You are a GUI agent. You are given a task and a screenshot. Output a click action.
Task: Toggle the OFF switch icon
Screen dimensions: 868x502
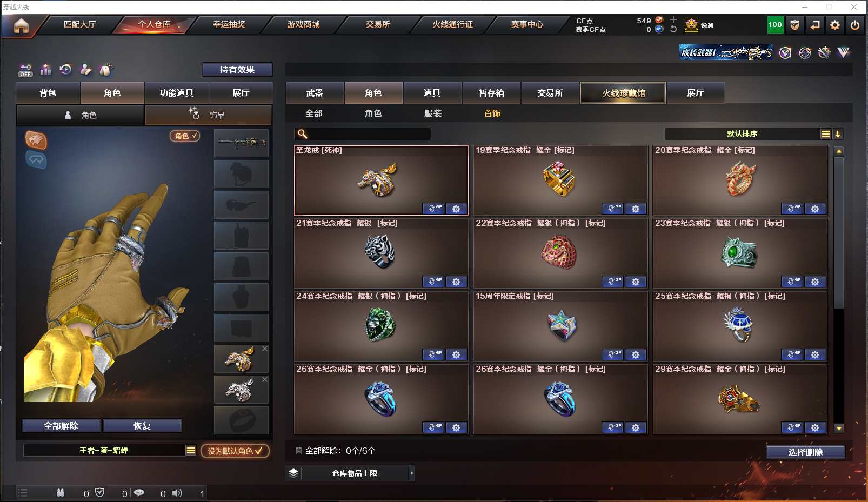point(25,70)
